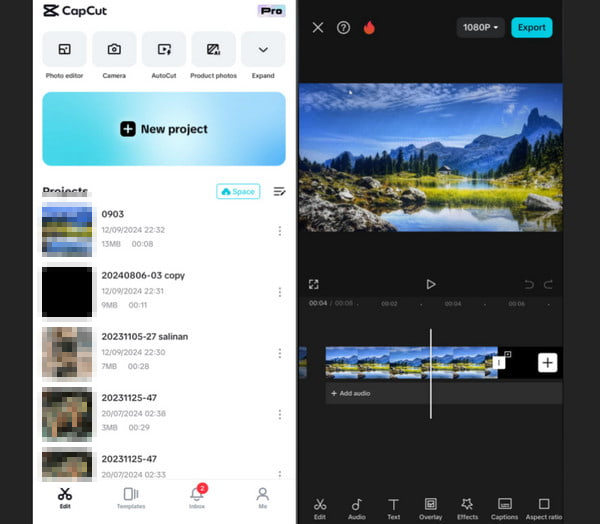Screen dimensions: 600x524
Task: Open options menu for project 0903
Action: pos(280,231)
